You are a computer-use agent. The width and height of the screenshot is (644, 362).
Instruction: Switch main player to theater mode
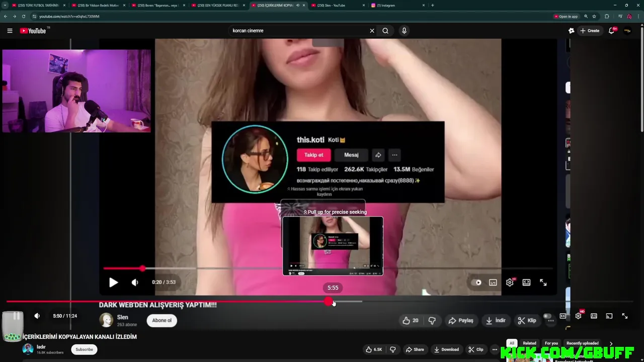(594, 316)
